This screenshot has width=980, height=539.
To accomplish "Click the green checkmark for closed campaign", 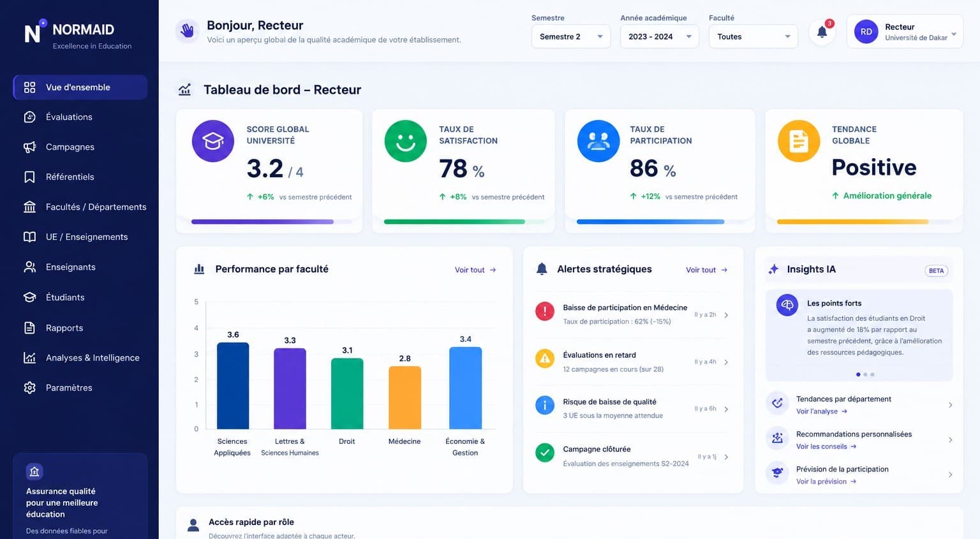I will [x=544, y=453].
